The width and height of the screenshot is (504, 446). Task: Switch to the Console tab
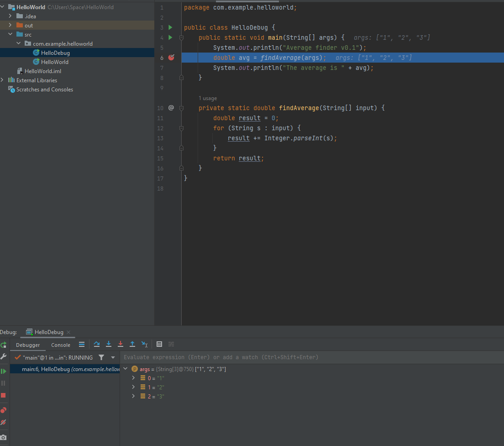(x=61, y=345)
